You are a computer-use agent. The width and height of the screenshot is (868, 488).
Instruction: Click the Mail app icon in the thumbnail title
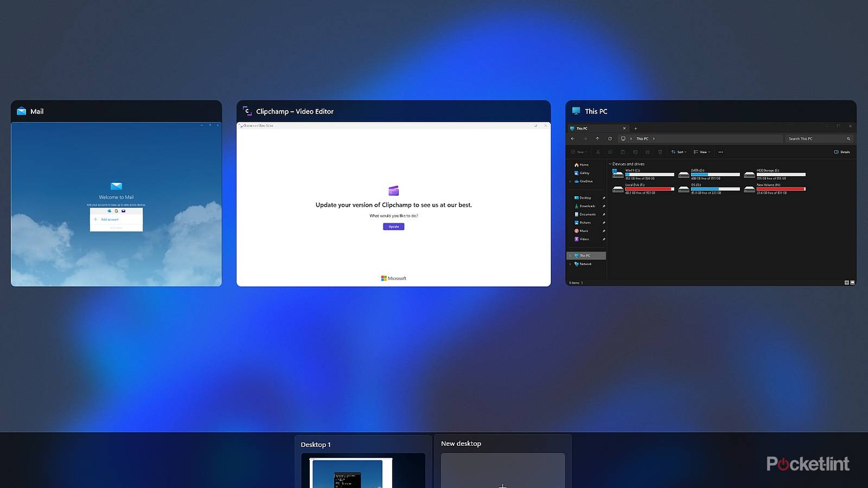(x=22, y=111)
